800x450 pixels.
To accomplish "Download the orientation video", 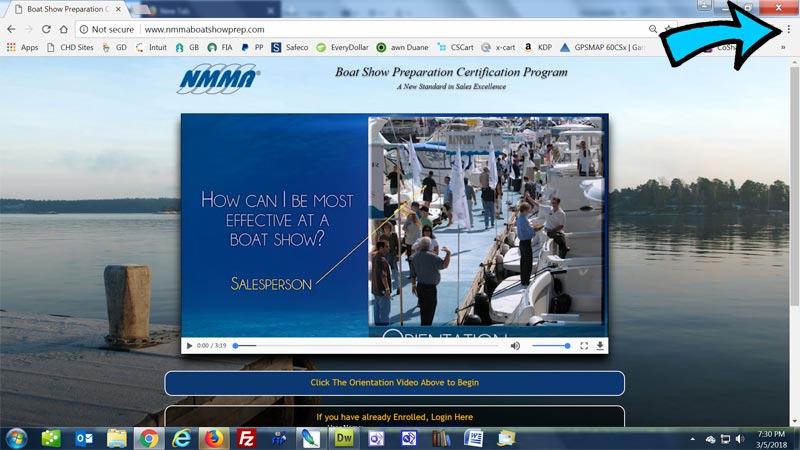I will pos(600,346).
